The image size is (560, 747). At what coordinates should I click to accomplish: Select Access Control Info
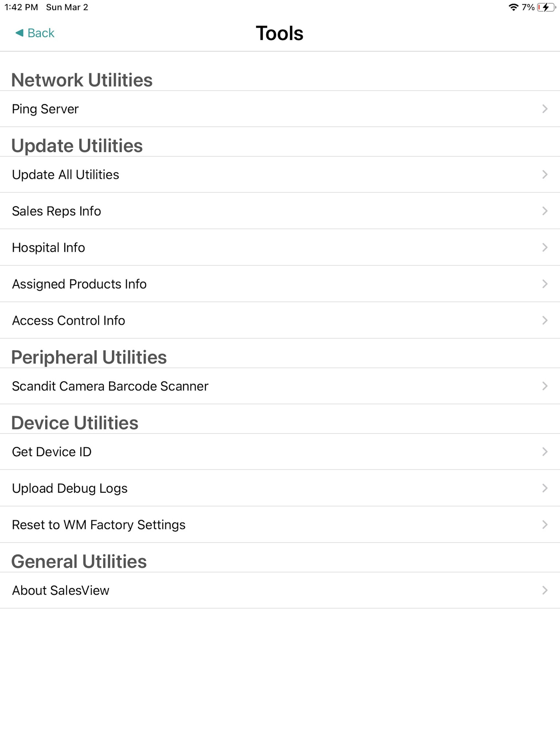tap(280, 320)
